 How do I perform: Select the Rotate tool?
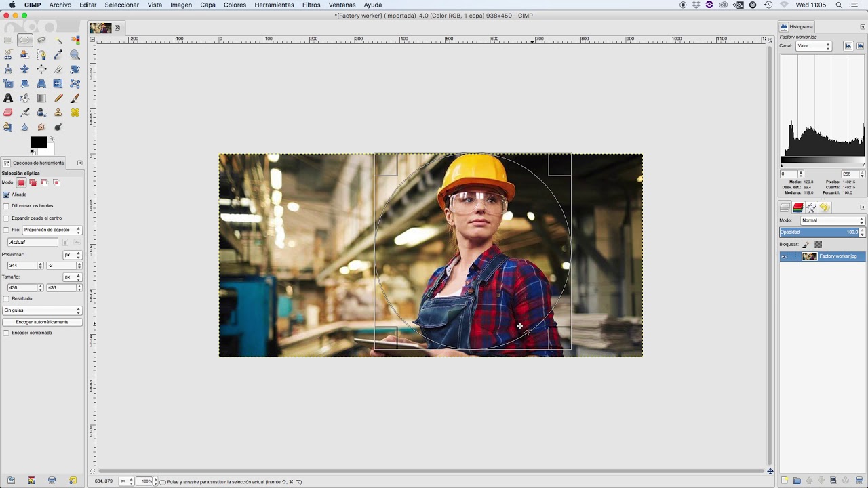point(75,69)
